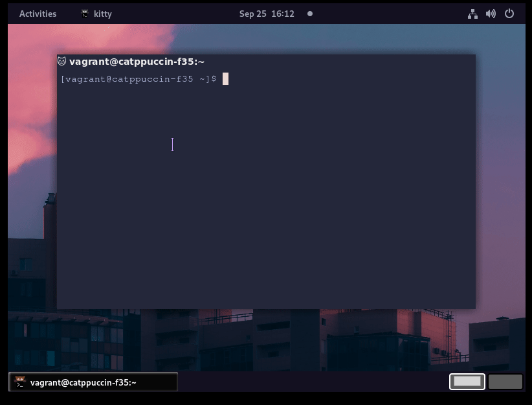Open the clock calendar Sep 25 16:12
Viewport: 532px width, 405px height.
pyautogui.click(x=267, y=14)
